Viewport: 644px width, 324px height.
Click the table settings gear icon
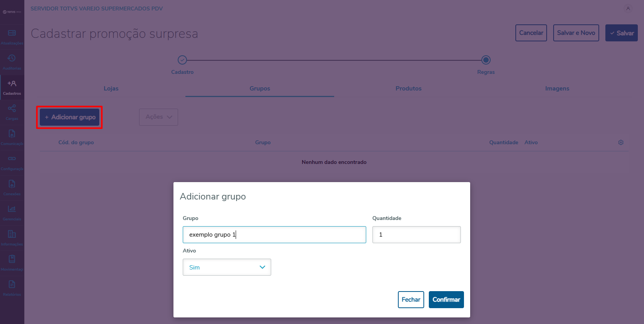(621, 142)
